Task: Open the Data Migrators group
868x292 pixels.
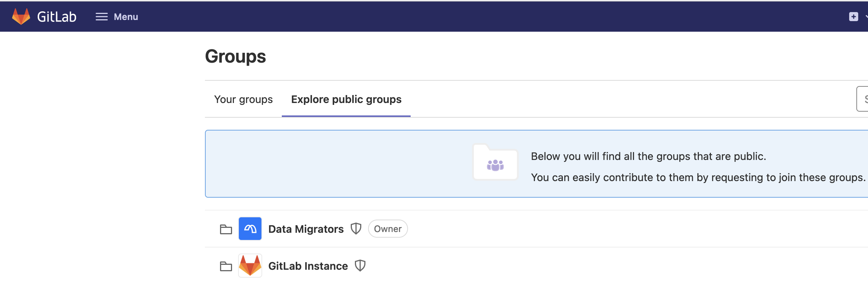Action: point(306,229)
